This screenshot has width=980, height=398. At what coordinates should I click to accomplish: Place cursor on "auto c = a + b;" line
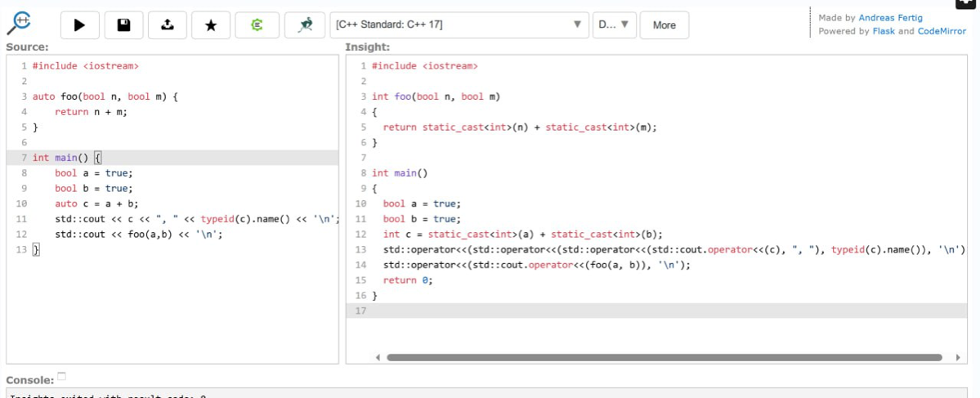[96, 203]
